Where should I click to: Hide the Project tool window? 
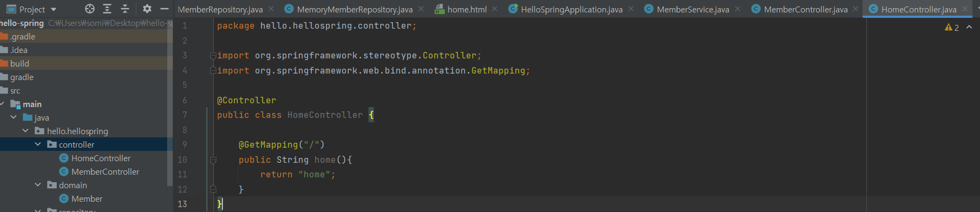pos(165,9)
